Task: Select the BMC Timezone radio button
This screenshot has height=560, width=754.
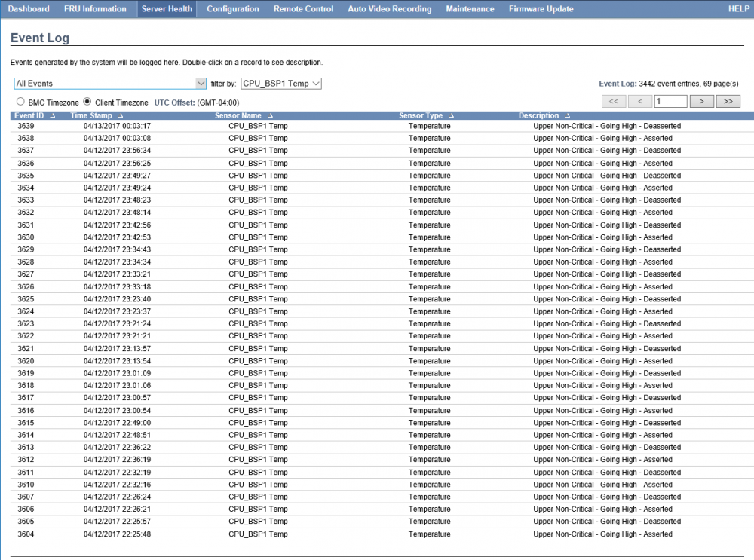Action: coord(20,102)
